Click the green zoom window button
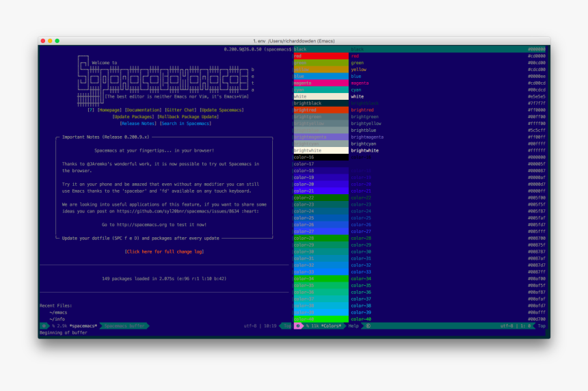The width and height of the screenshot is (588, 391). [x=57, y=41]
